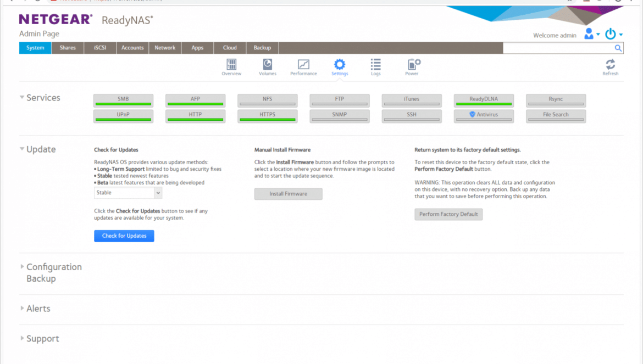Screen dimensions: 643x364
Task: Click the Install Firmware button
Action: pos(289,194)
